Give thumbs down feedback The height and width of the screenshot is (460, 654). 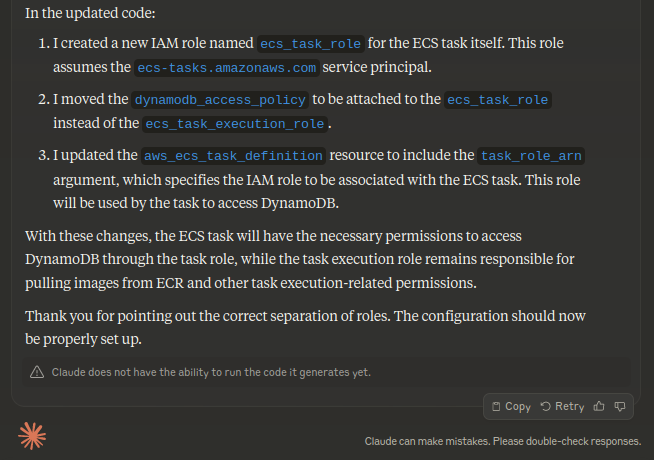(620, 406)
